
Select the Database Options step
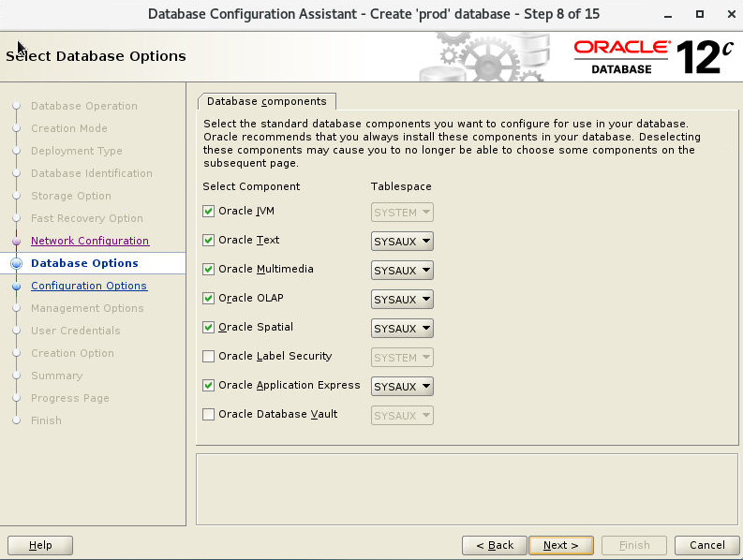[84, 263]
